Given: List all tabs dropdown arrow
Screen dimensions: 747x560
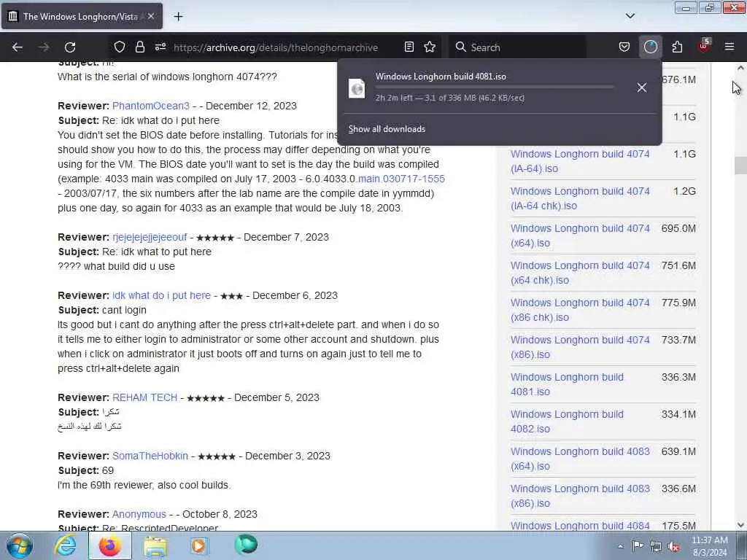Looking at the screenshot, I should [x=630, y=16].
